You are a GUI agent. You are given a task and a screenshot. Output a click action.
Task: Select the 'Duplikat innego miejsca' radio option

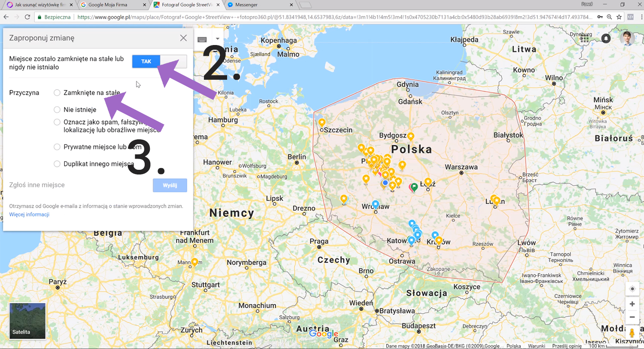pyautogui.click(x=57, y=164)
